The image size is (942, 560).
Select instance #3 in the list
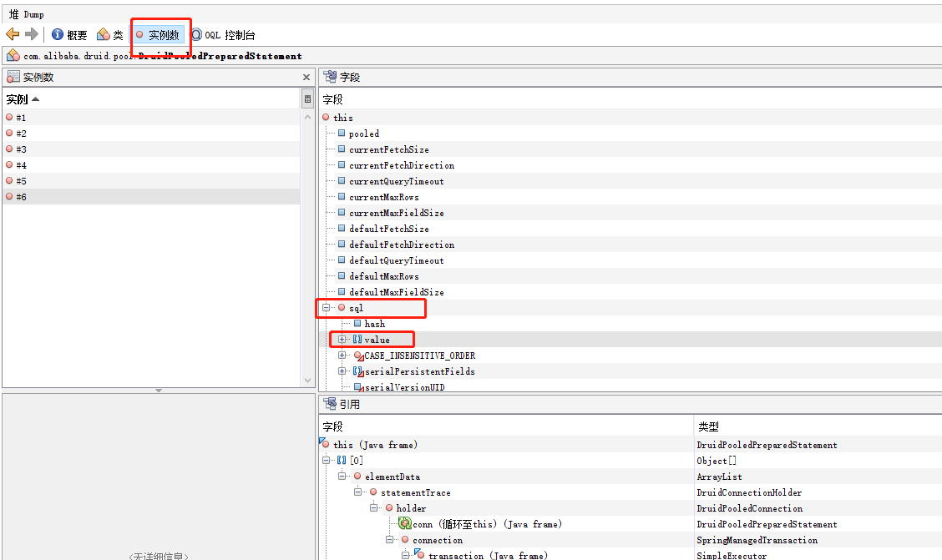[x=21, y=149]
